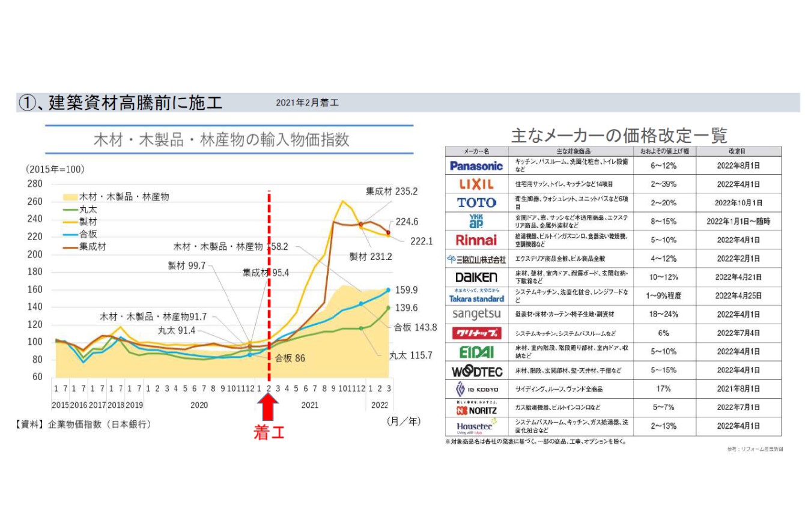Image resolution: width=805 pixels, height=532 pixels.
Task: Select the blue 合板 legend line
Action: point(70,234)
